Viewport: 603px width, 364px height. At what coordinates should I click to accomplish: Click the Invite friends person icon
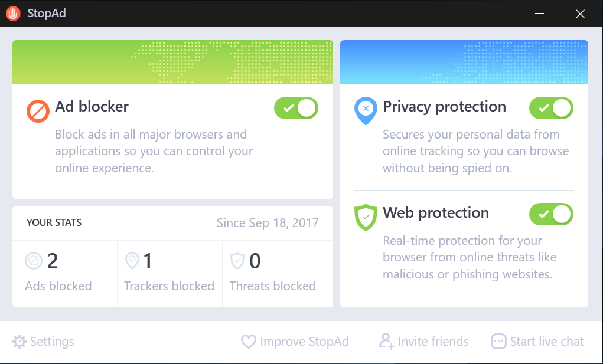click(387, 342)
